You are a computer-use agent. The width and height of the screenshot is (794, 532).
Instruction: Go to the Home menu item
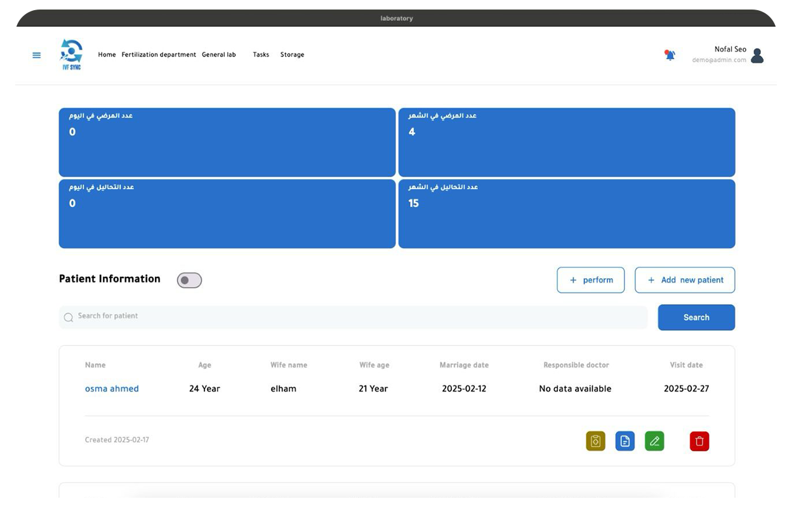pyautogui.click(x=107, y=55)
